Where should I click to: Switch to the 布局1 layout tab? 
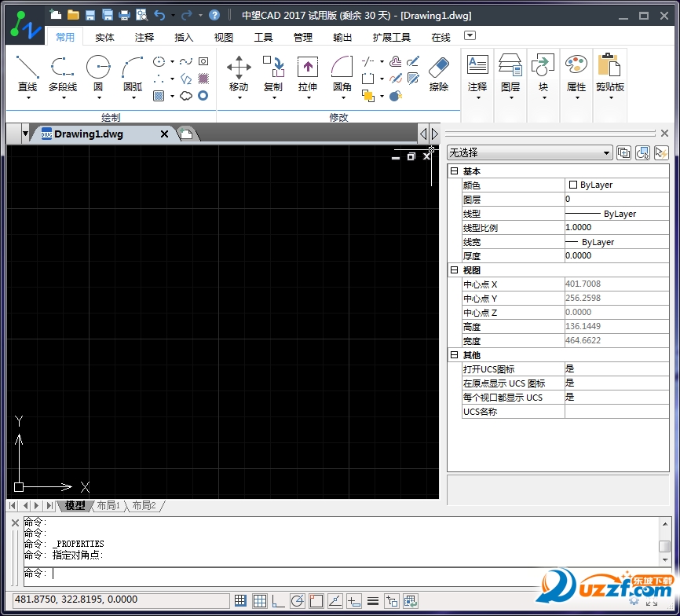pos(108,506)
